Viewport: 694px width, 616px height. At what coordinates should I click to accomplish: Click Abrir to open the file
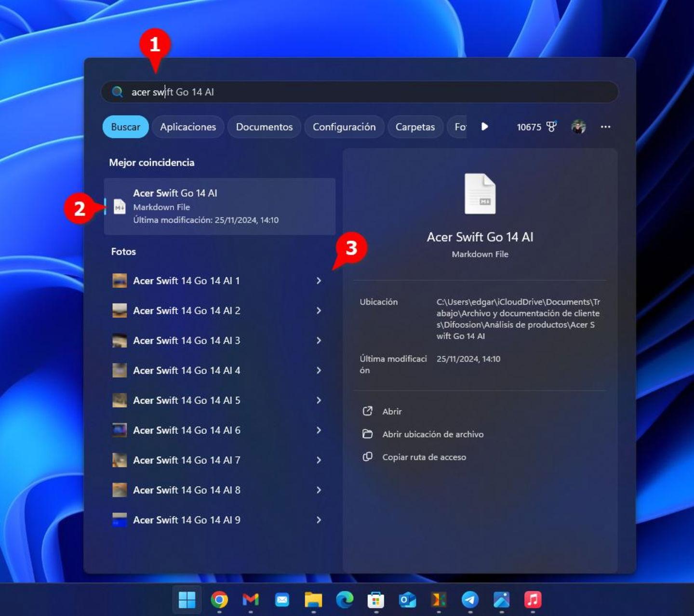tap(392, 411)
